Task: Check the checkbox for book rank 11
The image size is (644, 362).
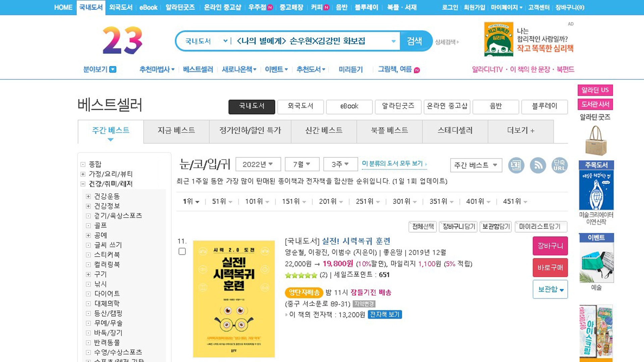Action: tap(182, 251)
